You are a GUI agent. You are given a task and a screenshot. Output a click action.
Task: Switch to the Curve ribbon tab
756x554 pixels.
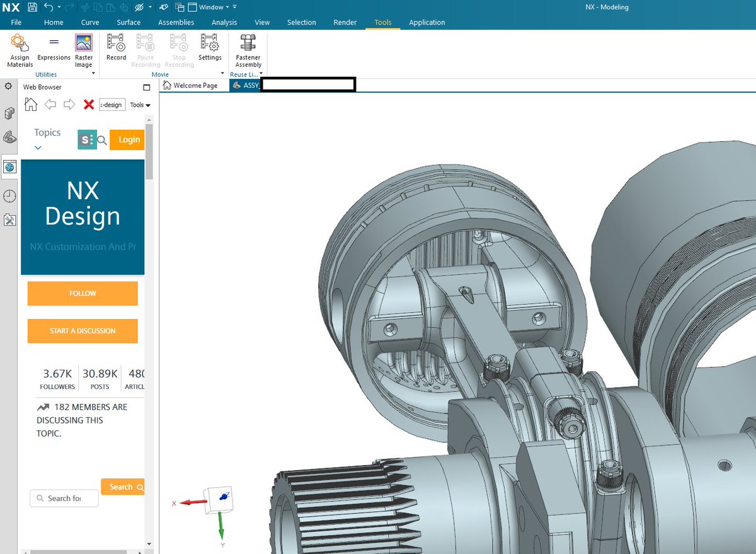tap(90, 22)
